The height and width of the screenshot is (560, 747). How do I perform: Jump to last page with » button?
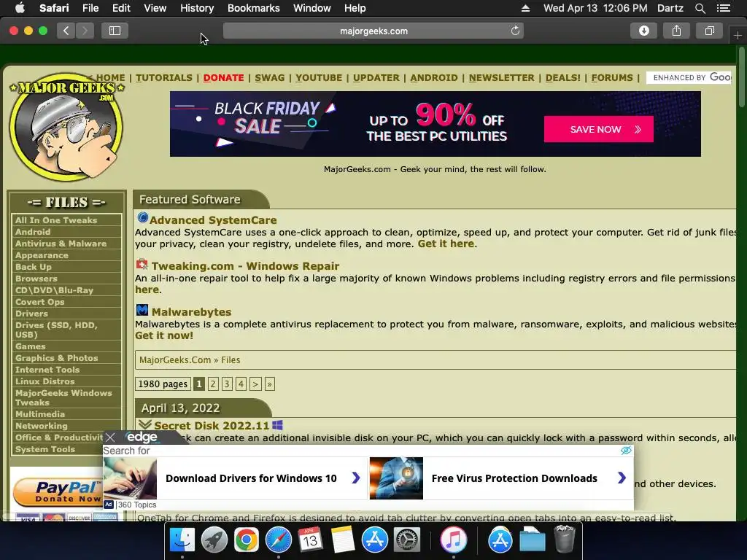point(270,384)
